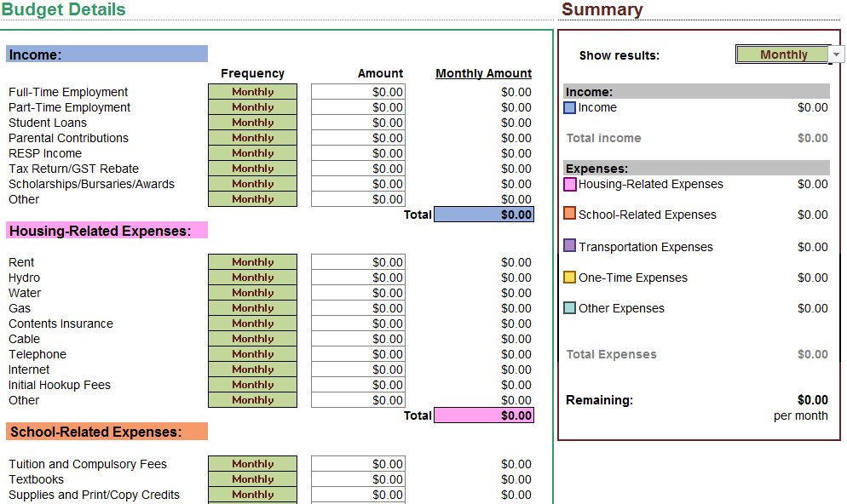
Task: Click the Amount column header
Action: [380, 73]
